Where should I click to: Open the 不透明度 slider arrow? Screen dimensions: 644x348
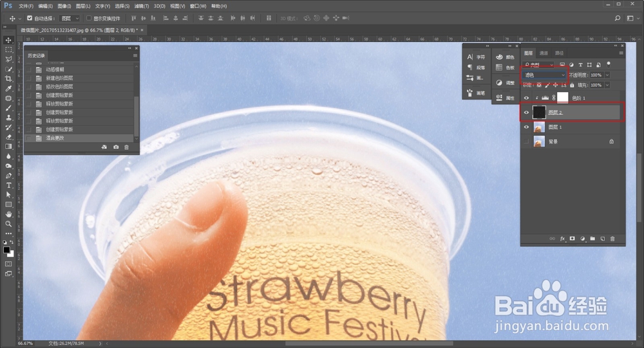click(x=607, y=75)
